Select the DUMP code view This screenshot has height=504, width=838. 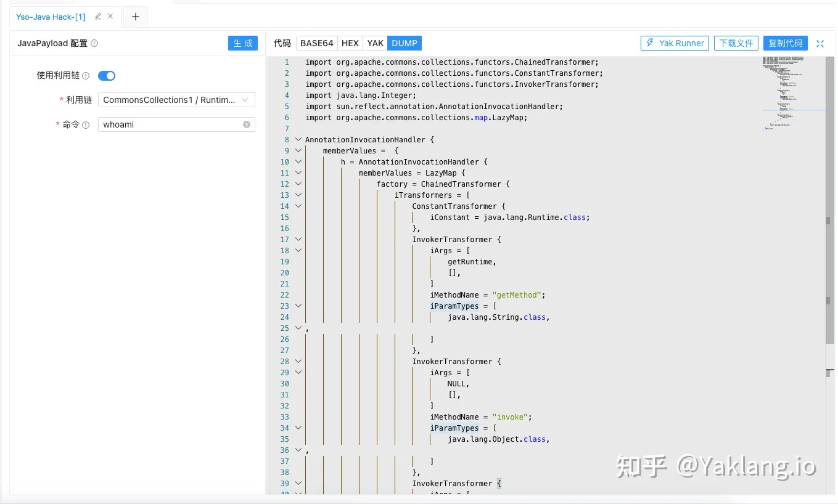click(x=405, y=43)
